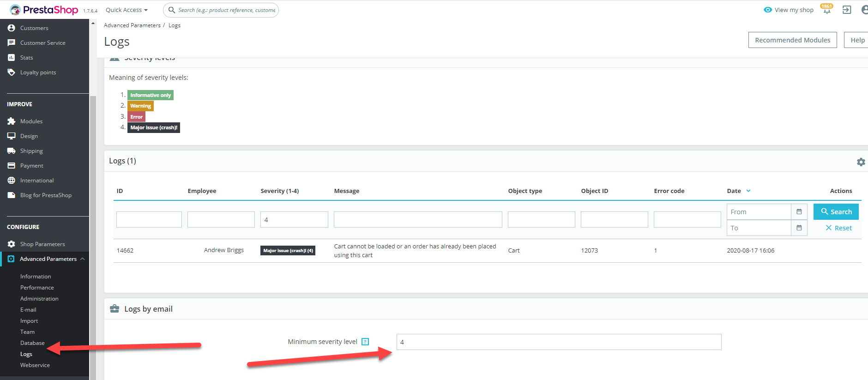Click the PrestaShop logo

click(x=44, y=10)
